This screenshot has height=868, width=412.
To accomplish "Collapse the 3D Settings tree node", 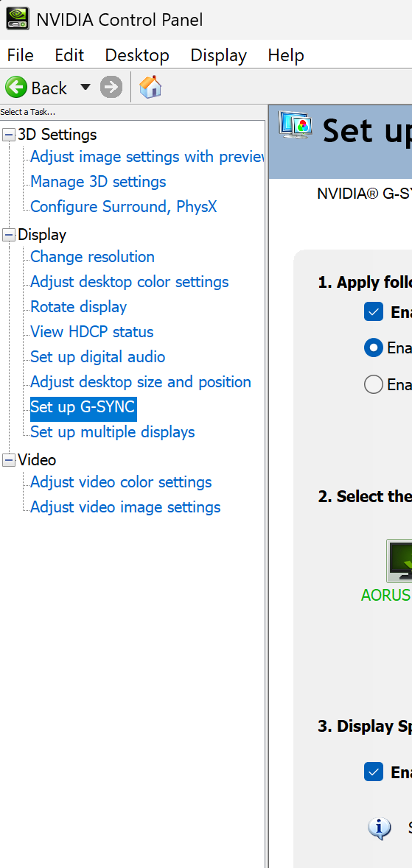I will 9,135.
